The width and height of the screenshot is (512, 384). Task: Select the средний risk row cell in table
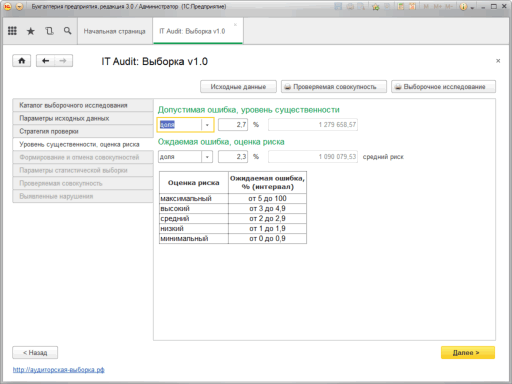pyautogui.click(x=194, y=218)
